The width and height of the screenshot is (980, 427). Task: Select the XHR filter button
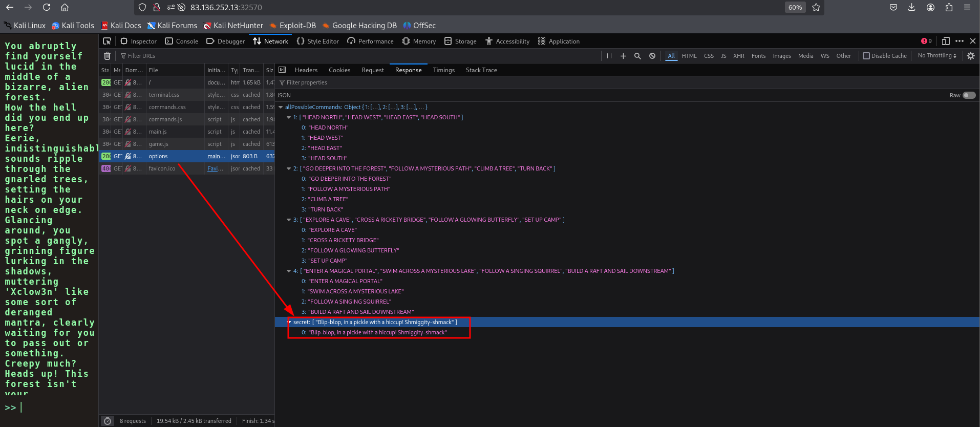click(x=738, y=56)
